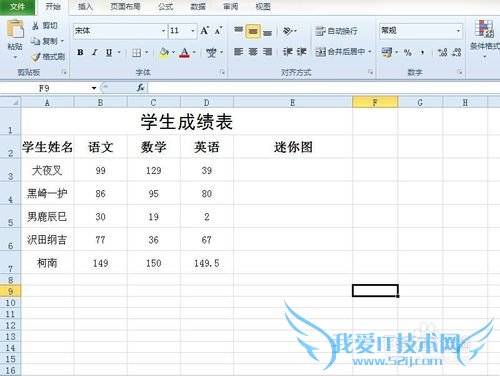Viewport: 500px width, 376px height.
Task: Click the Paste icon
Action: pyautogui.click(x=15, y=29)
